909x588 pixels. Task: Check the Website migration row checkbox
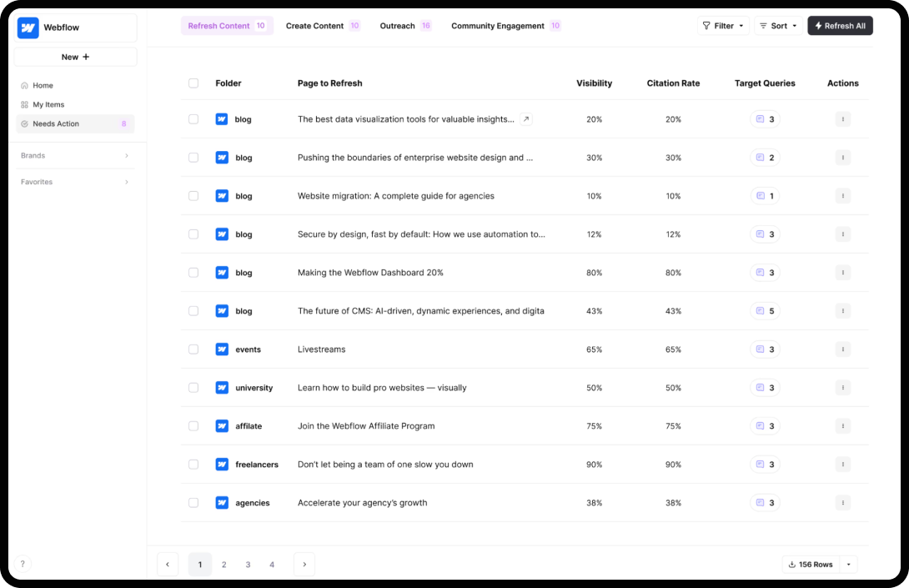tap(193, 196)
